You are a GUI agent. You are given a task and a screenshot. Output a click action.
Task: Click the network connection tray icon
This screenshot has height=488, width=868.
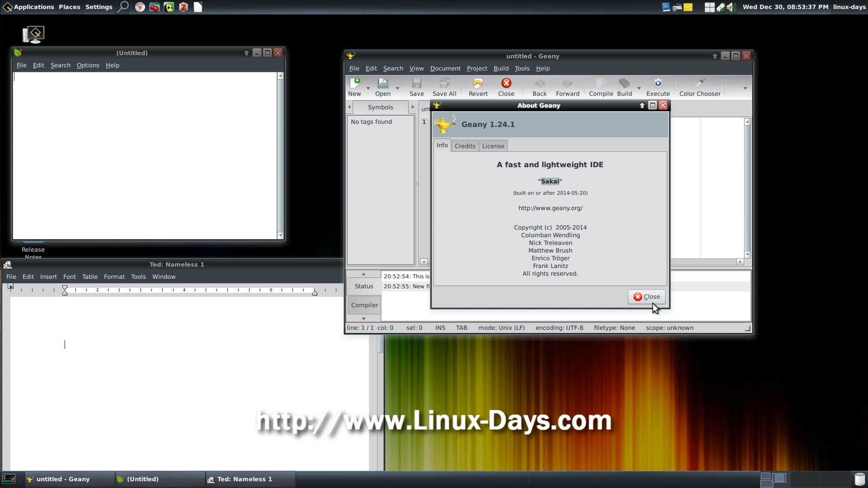(x=721, y=7)
